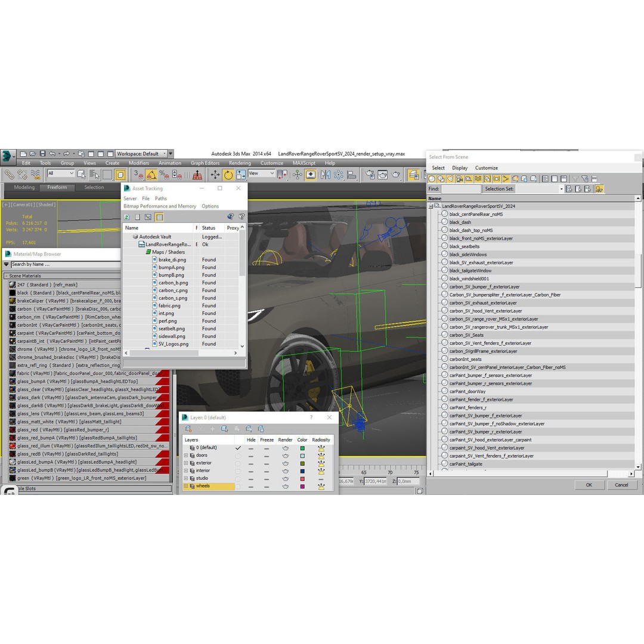This screenshot has width=644, height=644.
Task: Click the Status column header in Asset Tracking
Action: tap(212, 228)
